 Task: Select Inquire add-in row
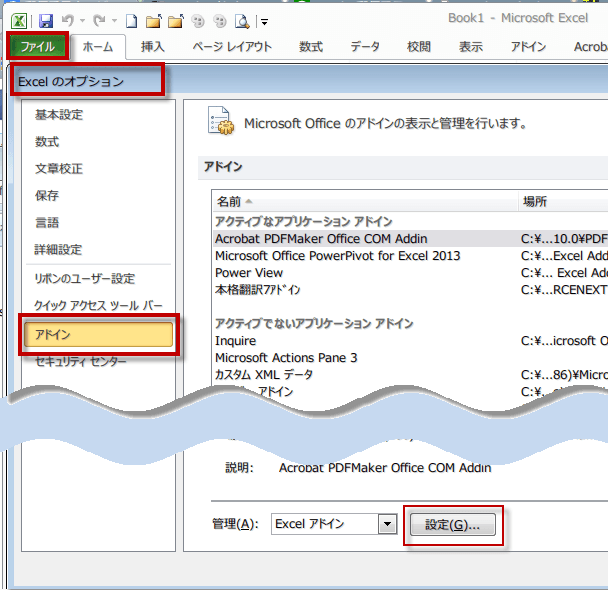tap(410, 341)
